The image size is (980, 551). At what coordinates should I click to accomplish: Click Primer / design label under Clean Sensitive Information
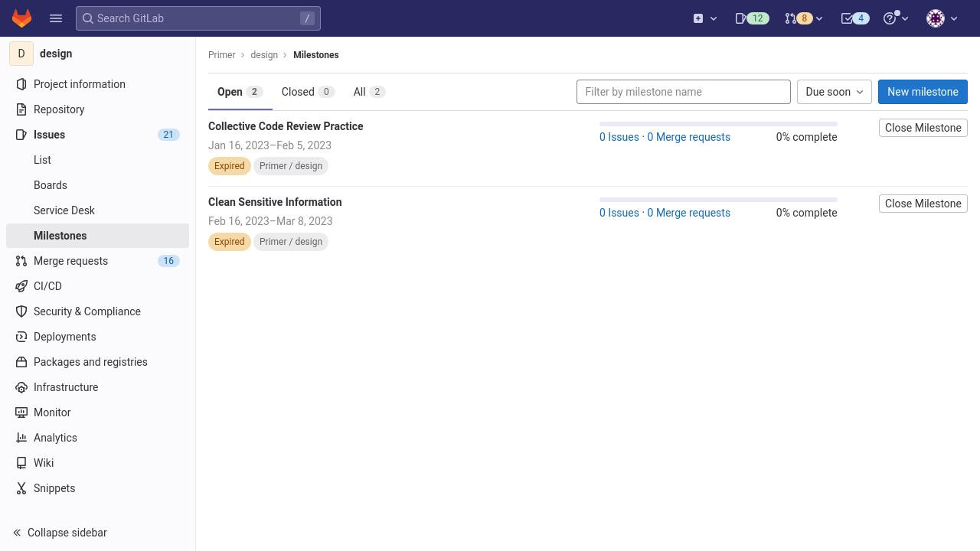pos(291,242)
